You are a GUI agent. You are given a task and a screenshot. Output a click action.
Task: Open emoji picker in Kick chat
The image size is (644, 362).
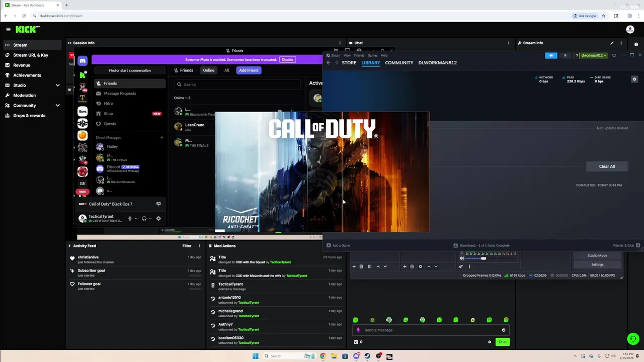(x=504, y=330)
